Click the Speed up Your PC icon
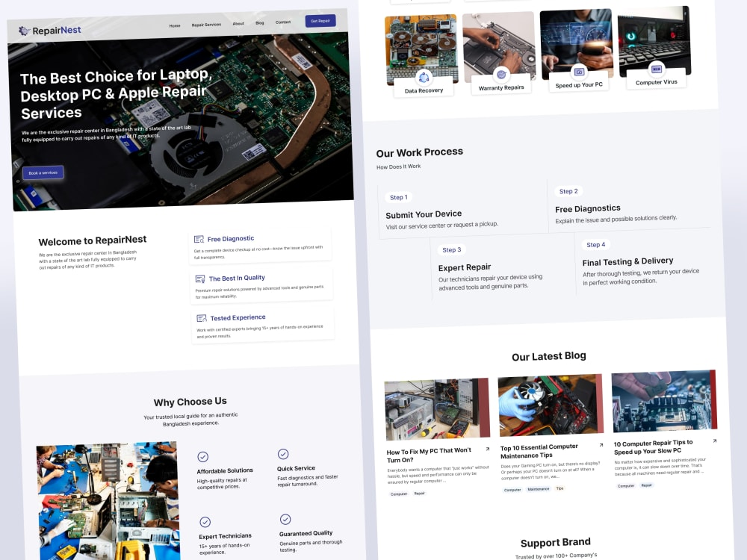The image size is (747, 560). coord(579,72)
